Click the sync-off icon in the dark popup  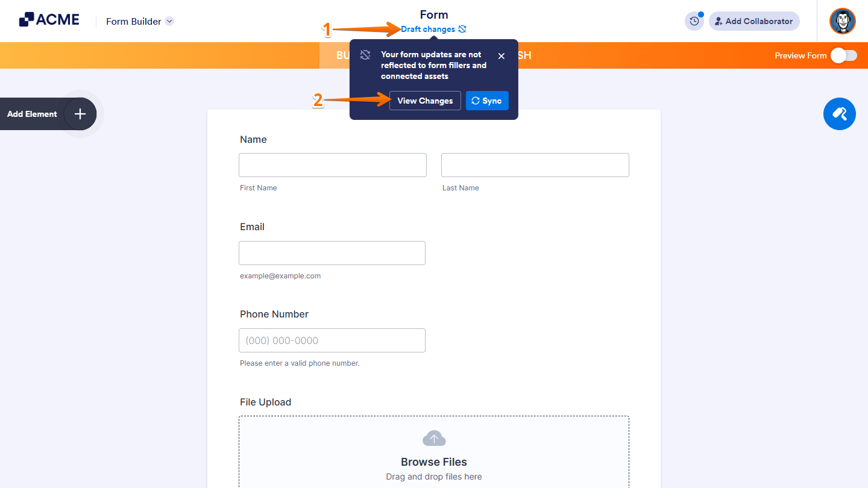tap(365, 54)
